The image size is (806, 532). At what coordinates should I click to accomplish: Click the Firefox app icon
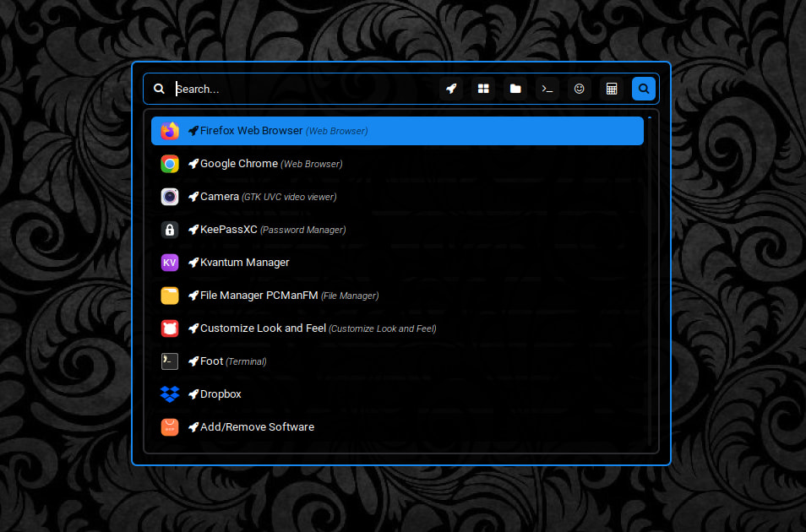(x=170, y=131)
